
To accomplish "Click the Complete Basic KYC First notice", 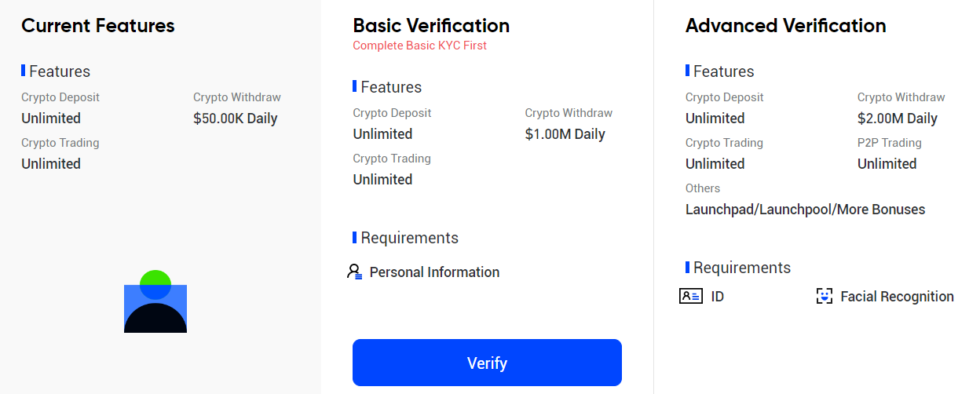I will [419, 46].
